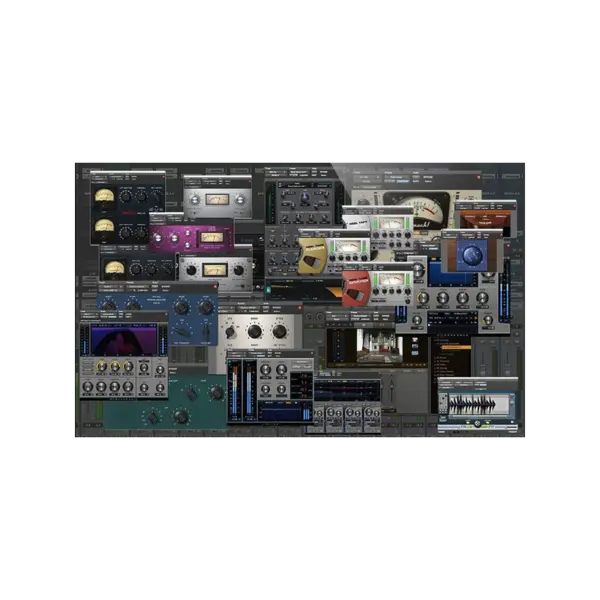The height and width of the screenshot is (600, 600).
Task: Open preset menu in the blue EQ plugin header
Action: pos(137,286)
